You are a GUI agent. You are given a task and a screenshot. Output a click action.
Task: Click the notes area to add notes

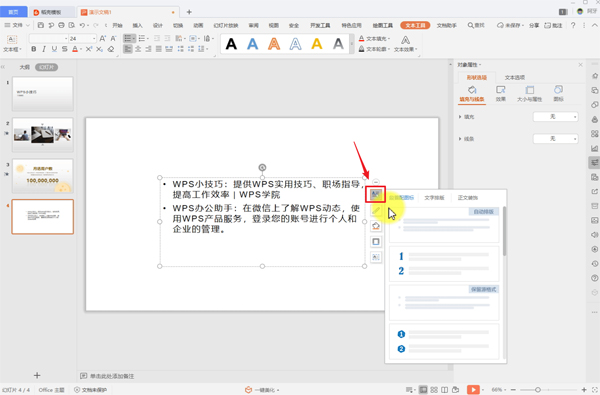pos(107,376)
